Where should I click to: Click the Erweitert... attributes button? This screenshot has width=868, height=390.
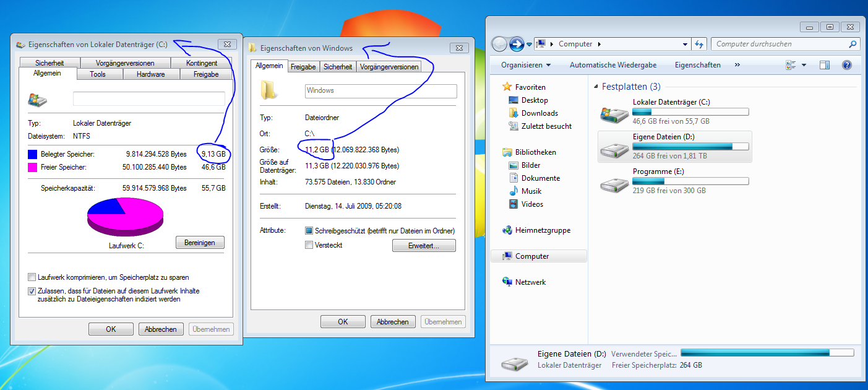[x=424, y=246]
